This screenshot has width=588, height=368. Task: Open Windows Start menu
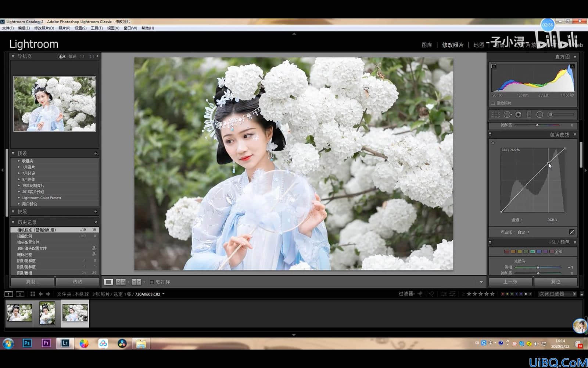click(8, 343)
